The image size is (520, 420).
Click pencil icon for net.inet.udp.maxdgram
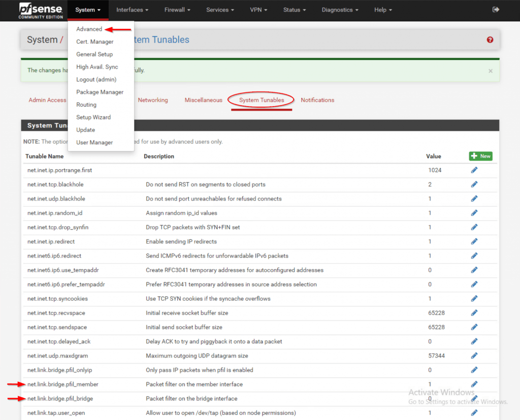tap(474, 356)
